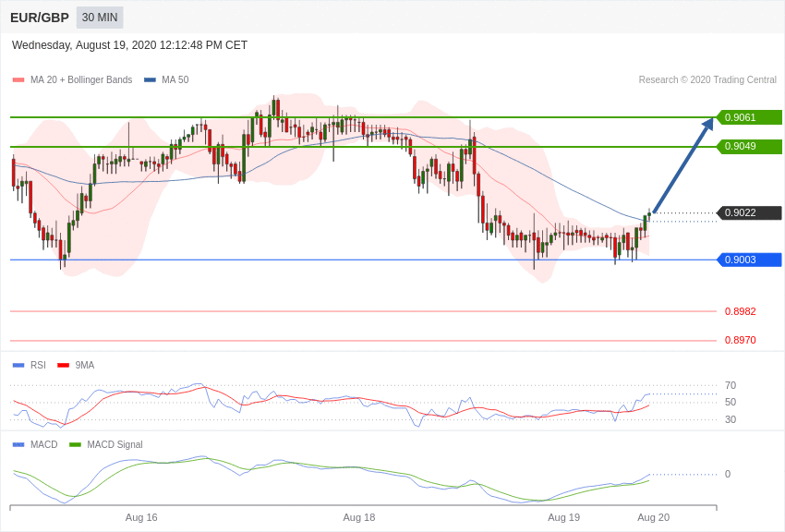Image resolution: width=785 pixels, height=532 pixels.
Task: Click the MA 50 legend label
Action: [x=175, y=79]
